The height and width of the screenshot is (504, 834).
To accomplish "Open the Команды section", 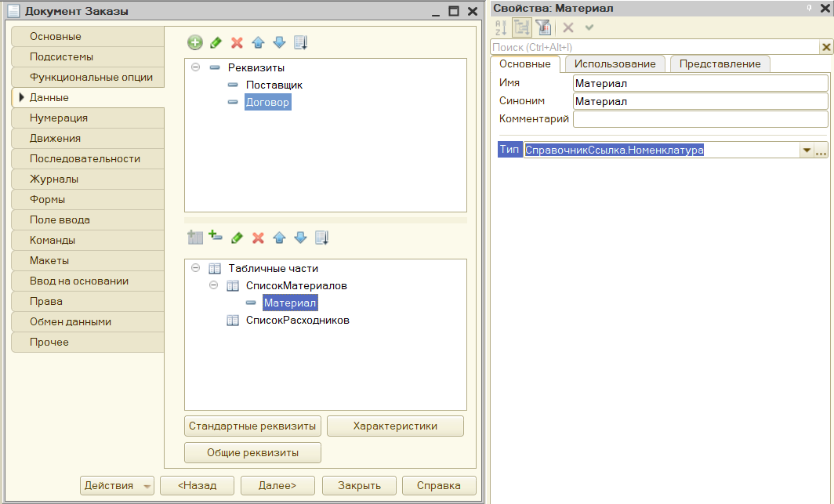I will pyautogui.click(x=88, y=241).
